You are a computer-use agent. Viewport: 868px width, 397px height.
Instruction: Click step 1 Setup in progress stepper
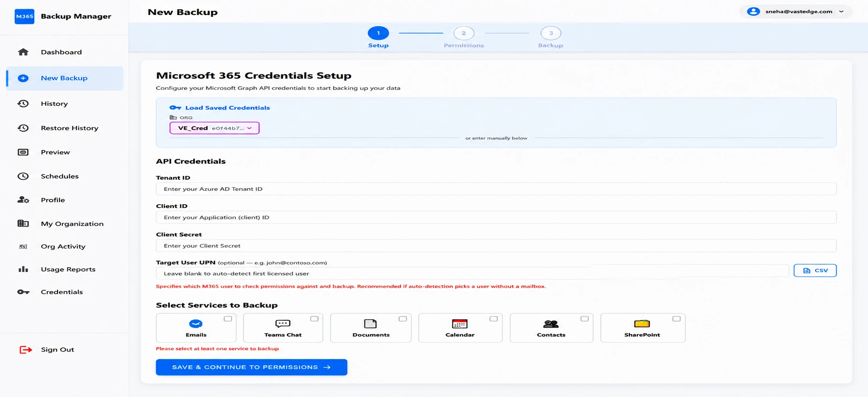[x=378, y=37]
